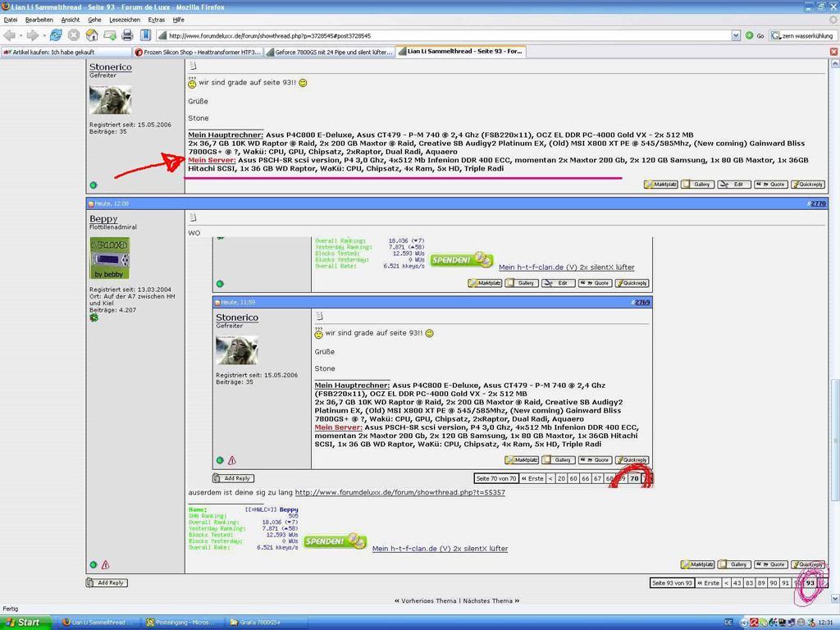Click the Stop loading icon
The width and height of the screenshot is (840, 630).
(x=74, y=35)
